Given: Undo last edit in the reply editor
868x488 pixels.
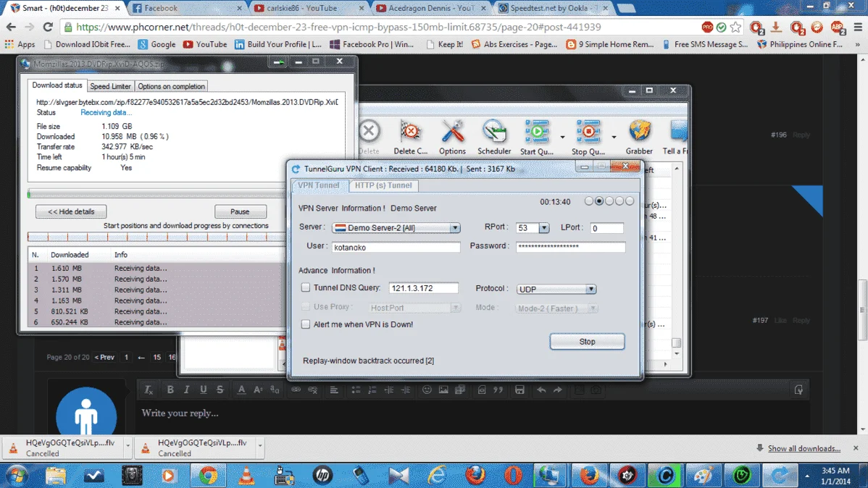Looking at the screenshot, I should point(541,390).
